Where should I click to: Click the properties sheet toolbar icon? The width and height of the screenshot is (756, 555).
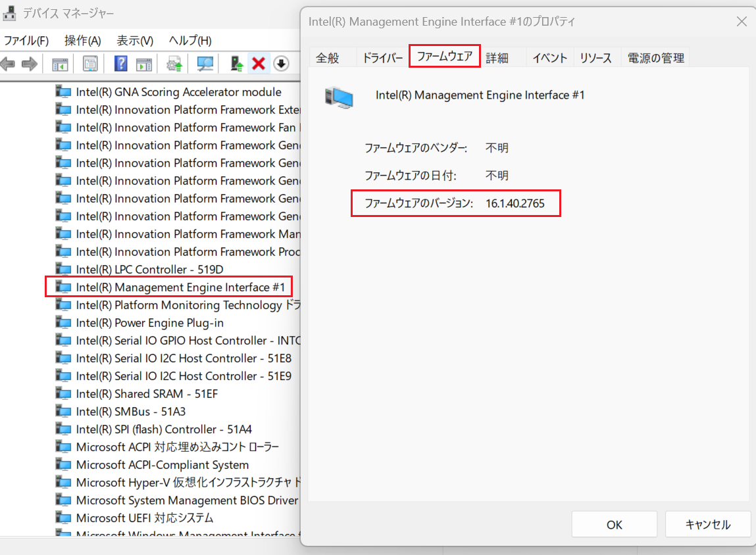click(90, 64)
